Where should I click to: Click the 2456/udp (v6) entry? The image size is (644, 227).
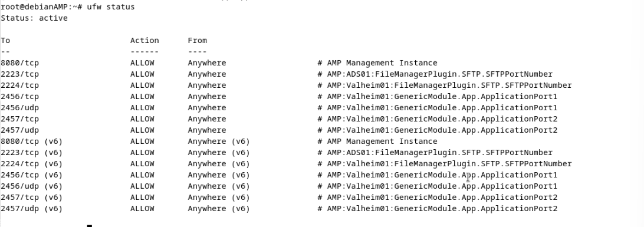32,186
